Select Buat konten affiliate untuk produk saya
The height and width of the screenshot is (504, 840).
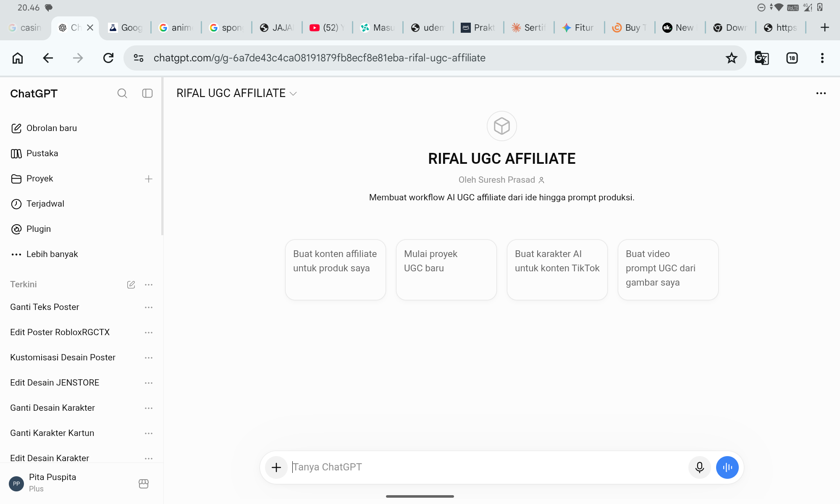[336, 270]
